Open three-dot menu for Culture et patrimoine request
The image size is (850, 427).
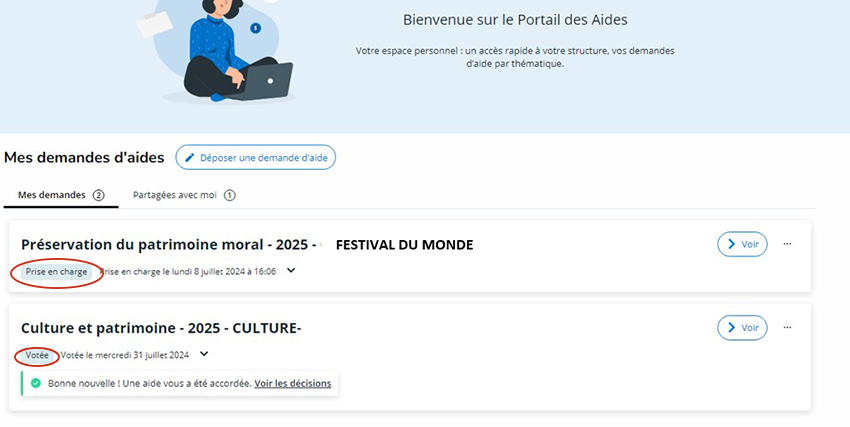pyautogui.click(x=787, y=327)
